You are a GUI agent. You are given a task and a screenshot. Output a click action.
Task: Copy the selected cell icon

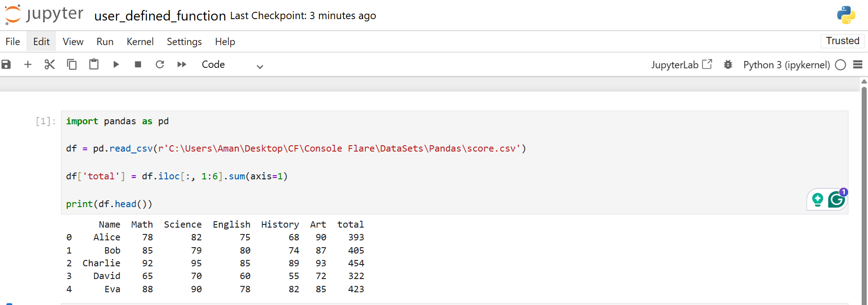click(x=72, y=65)
